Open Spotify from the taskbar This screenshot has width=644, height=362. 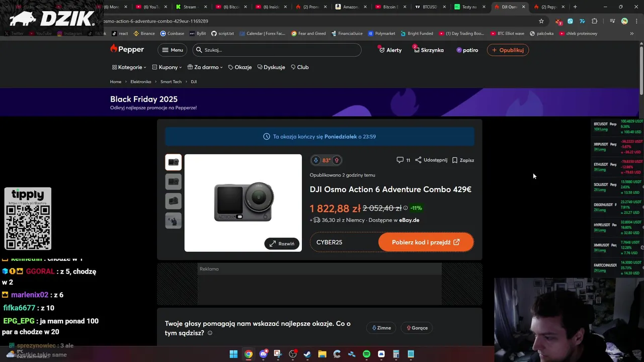(x=366, y=354)
